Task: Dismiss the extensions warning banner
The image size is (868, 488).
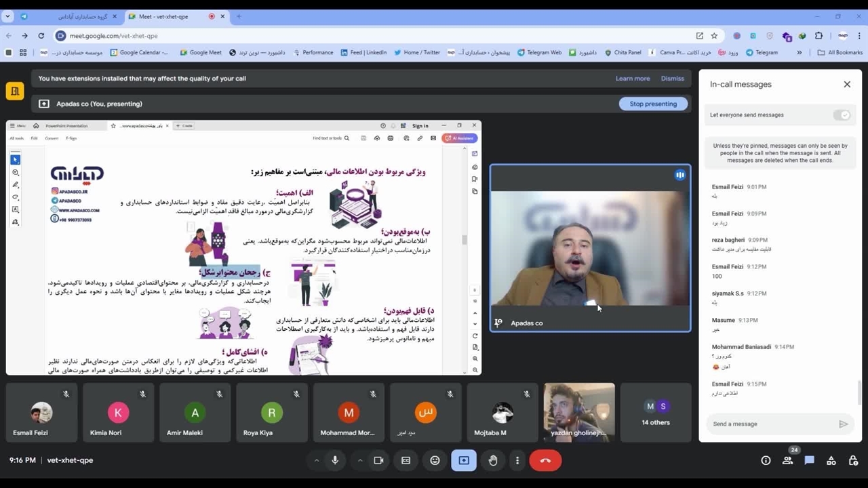Action: click(672, 79)
